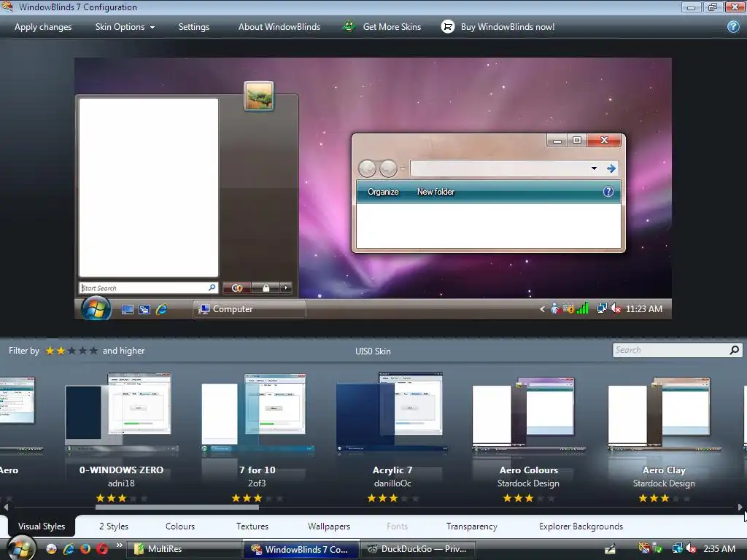Set the rating filter to five stars

coord(94,351)
